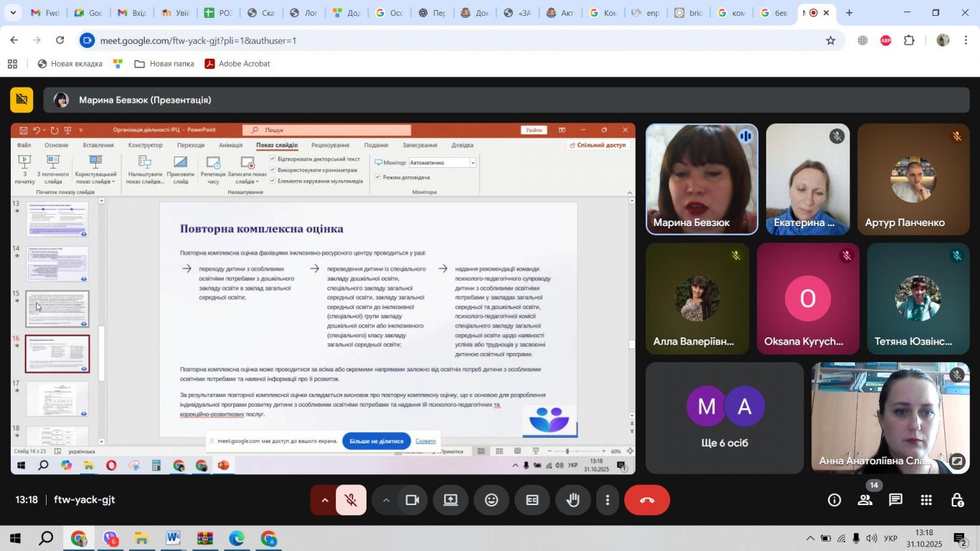Click the 'Сховати' hide link
980x551 pixels.
coord(425,441)
